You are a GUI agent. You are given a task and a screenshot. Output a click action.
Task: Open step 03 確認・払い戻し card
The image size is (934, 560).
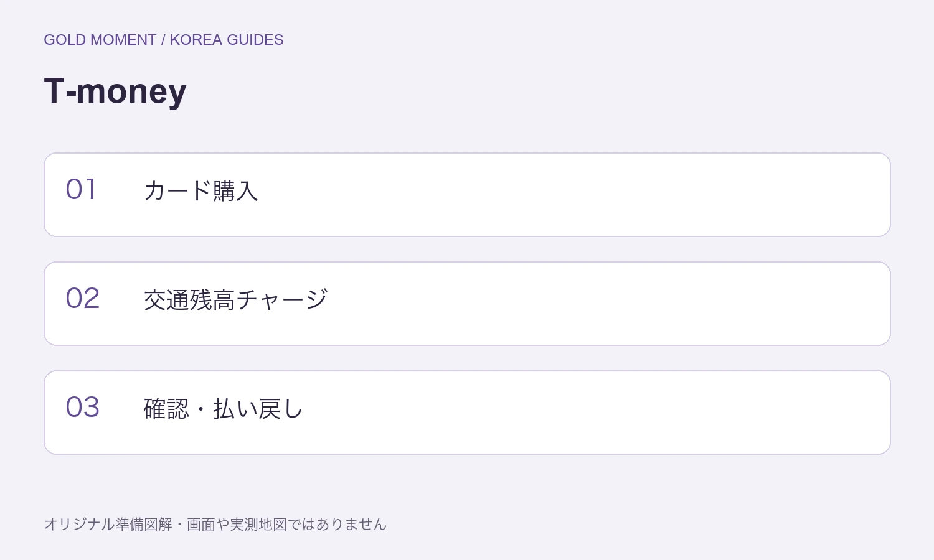click(x=467, y=413)
